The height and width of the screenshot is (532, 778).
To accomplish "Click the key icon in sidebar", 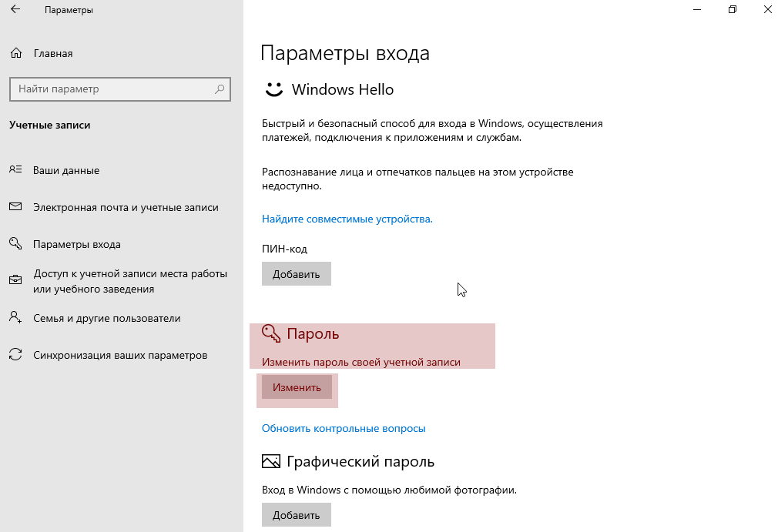I will click(15, 243).
